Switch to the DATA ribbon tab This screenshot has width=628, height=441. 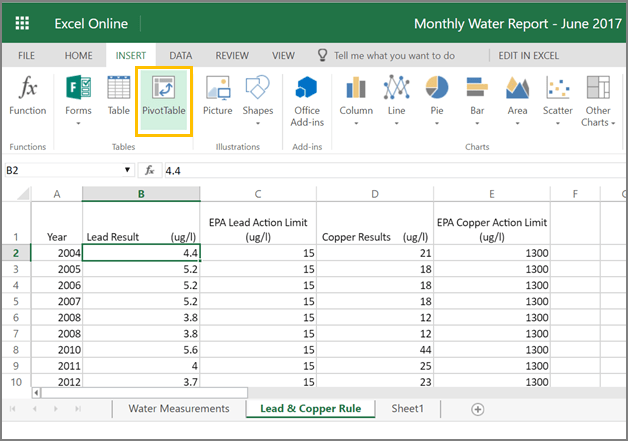(180, 56)
